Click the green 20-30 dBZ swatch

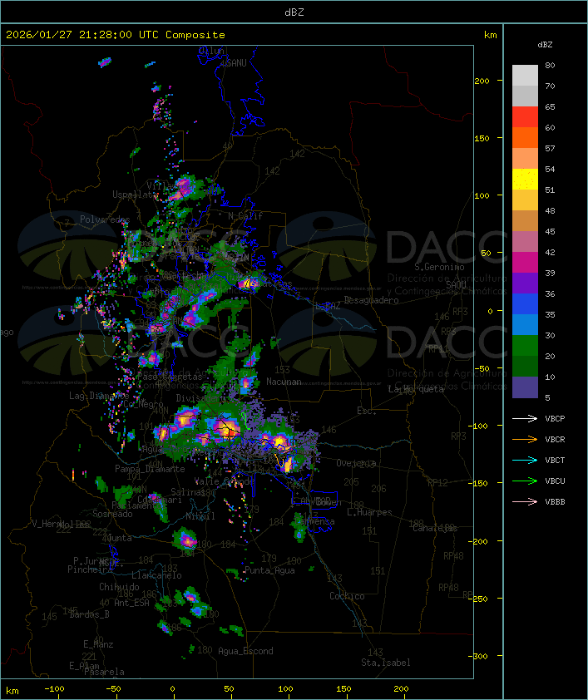525,346
